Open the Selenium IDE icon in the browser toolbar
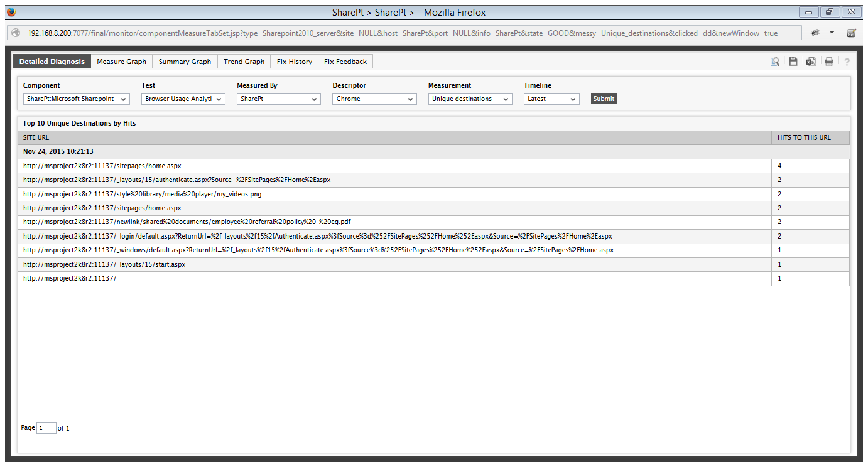This screenshot has height=467, width=868. (852, 33)
